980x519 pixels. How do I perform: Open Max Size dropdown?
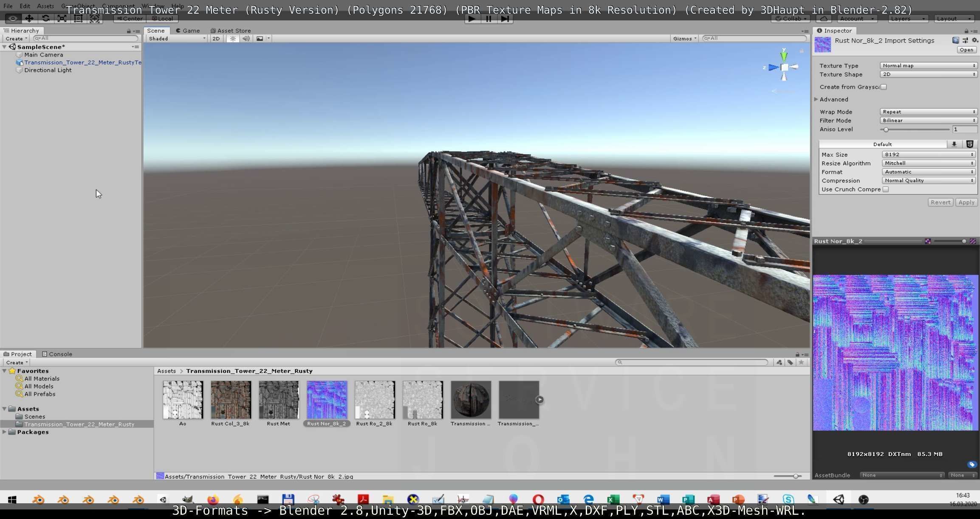(929, 155)
